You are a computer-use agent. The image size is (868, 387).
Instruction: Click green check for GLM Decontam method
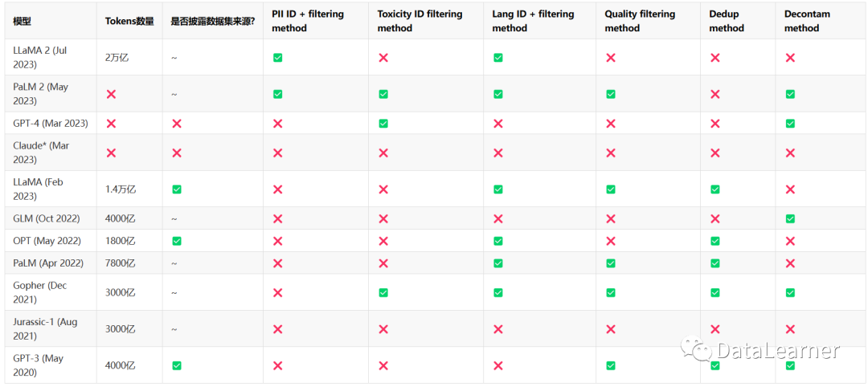790,218
